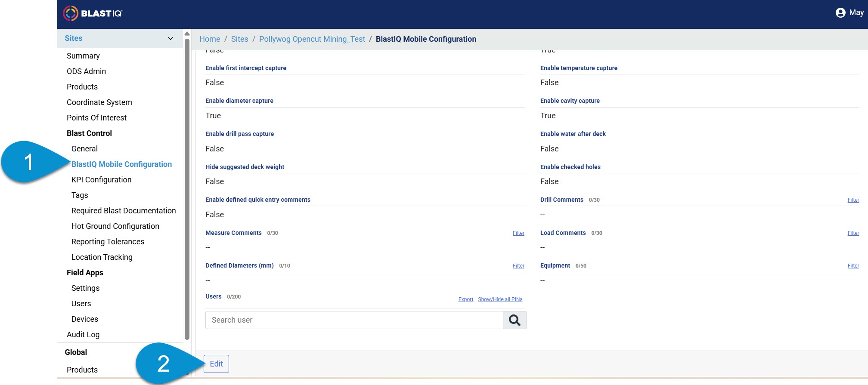The width and height of the screenshot is (868, 385).
Task: Select Field Apps section heading
Action: (85, 273)
